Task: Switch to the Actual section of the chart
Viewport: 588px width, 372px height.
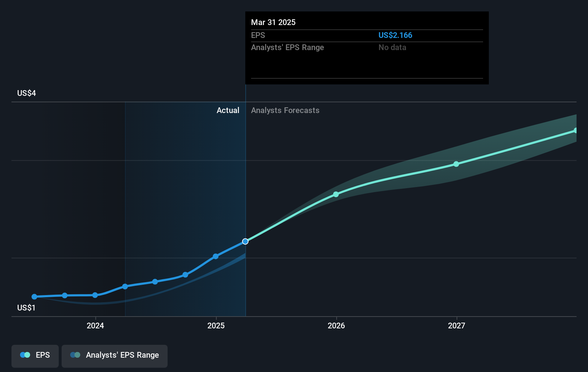Action: tap(228, 111)
